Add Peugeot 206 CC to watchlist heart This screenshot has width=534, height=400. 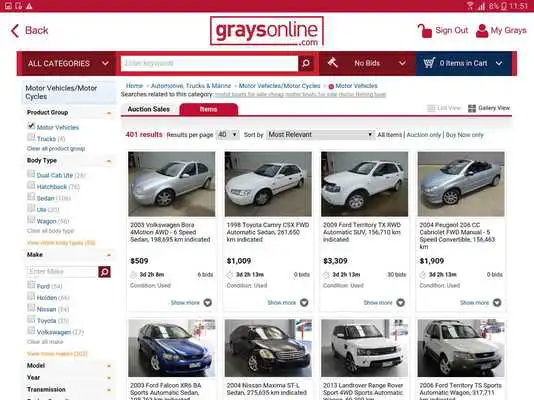tap(497, 302)
